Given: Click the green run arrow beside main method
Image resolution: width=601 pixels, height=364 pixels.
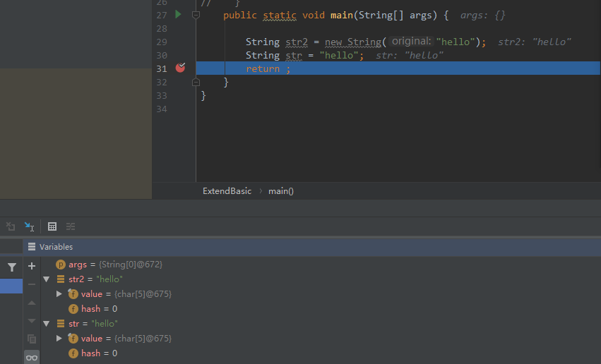Looking at the screenshot, I should click(x=178, y=15).
